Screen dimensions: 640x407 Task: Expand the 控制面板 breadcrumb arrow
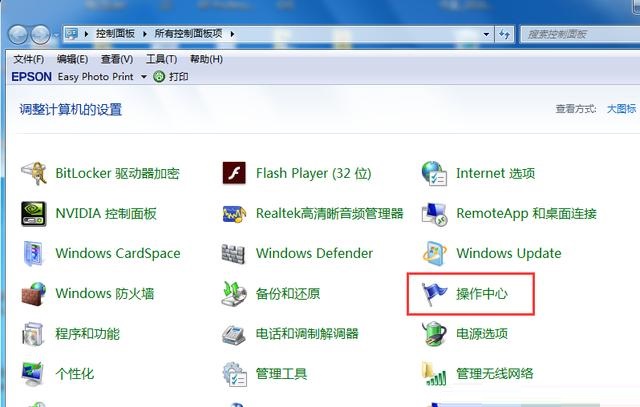pos(144,34)
